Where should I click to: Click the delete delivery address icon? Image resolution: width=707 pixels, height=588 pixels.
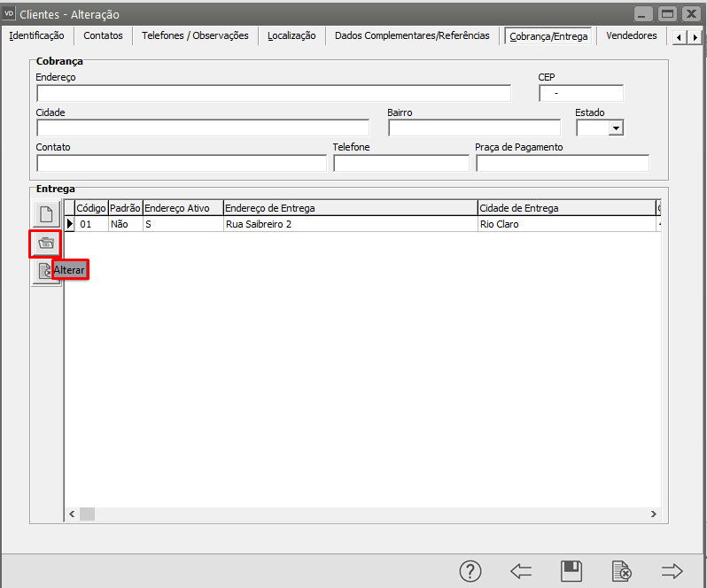tap(46, 272)
